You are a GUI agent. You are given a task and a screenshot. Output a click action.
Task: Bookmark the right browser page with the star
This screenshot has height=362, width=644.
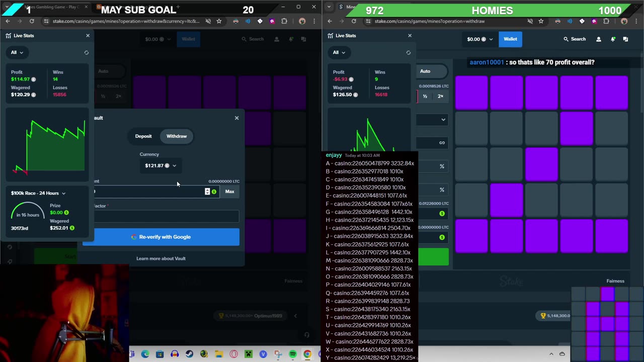pos(541,21)
